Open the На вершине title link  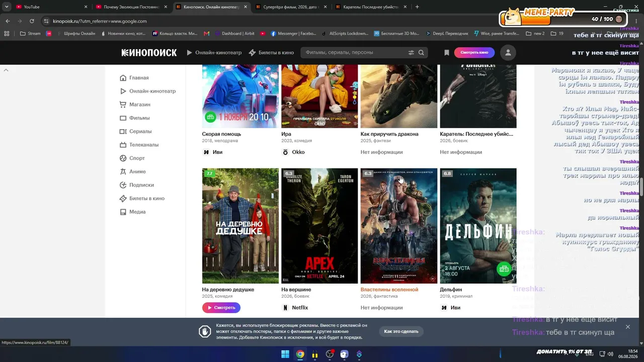(296, 290)
